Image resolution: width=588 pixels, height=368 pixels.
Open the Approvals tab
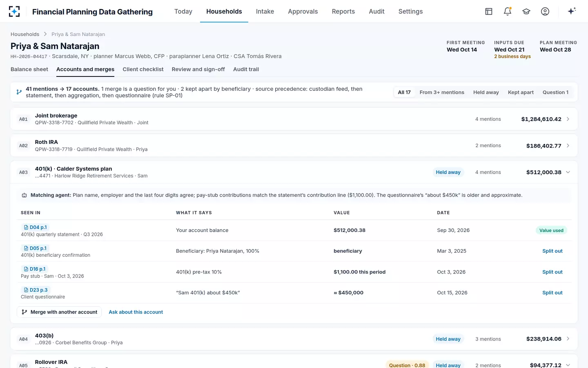pyautogui.click(x=303, y=11)
